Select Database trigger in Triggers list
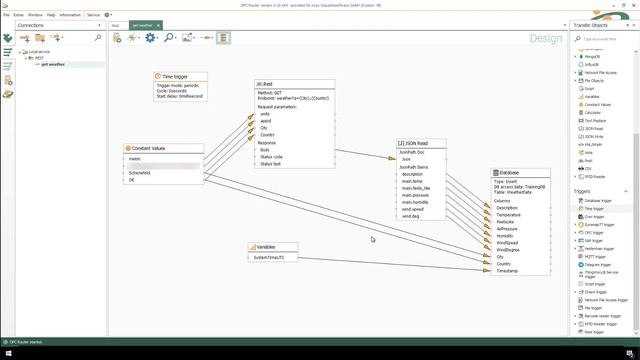640x360 pixels. tap(598, 200)
